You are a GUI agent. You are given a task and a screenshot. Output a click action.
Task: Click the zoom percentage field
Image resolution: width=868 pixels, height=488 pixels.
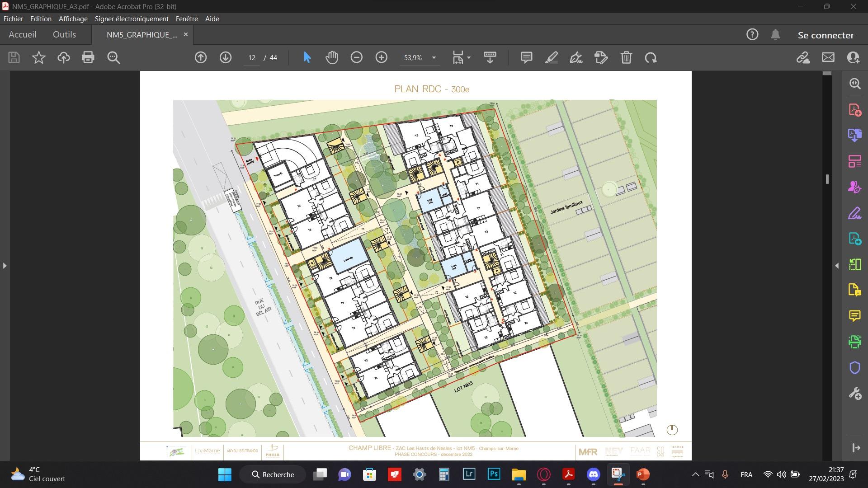413,57
